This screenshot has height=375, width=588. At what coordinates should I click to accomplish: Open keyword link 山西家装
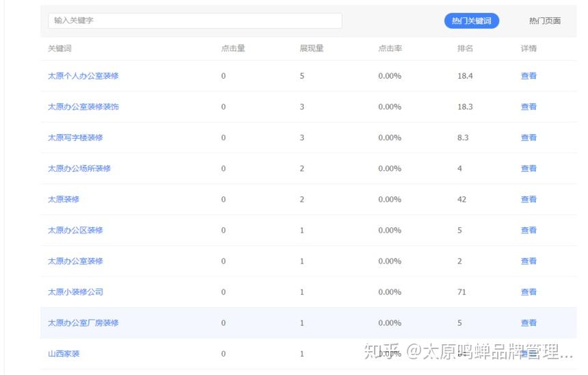[64, 353]
